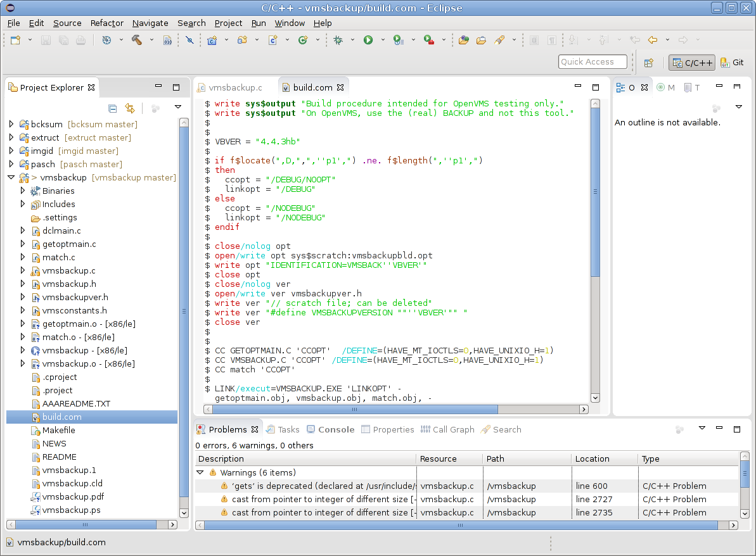The image size is (756, 556).
Task: Click the Search flashlight toolbar icon
Action: click(x=499, y=40)
